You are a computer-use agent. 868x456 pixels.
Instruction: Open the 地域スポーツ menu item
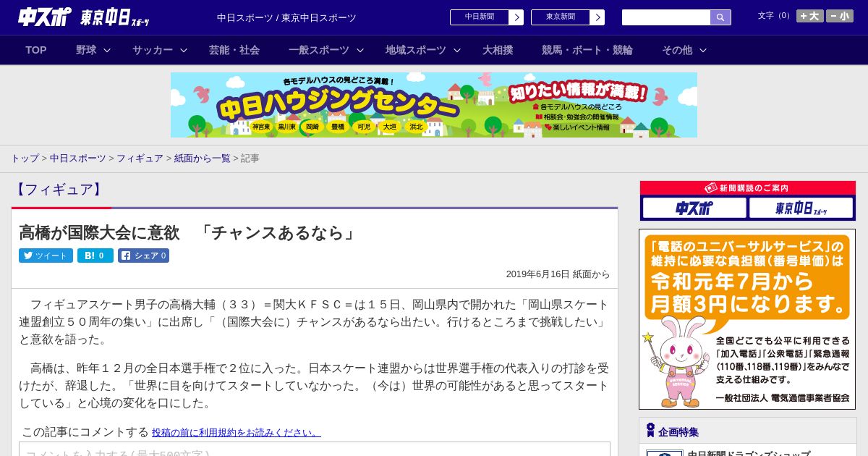click(416, 50)
